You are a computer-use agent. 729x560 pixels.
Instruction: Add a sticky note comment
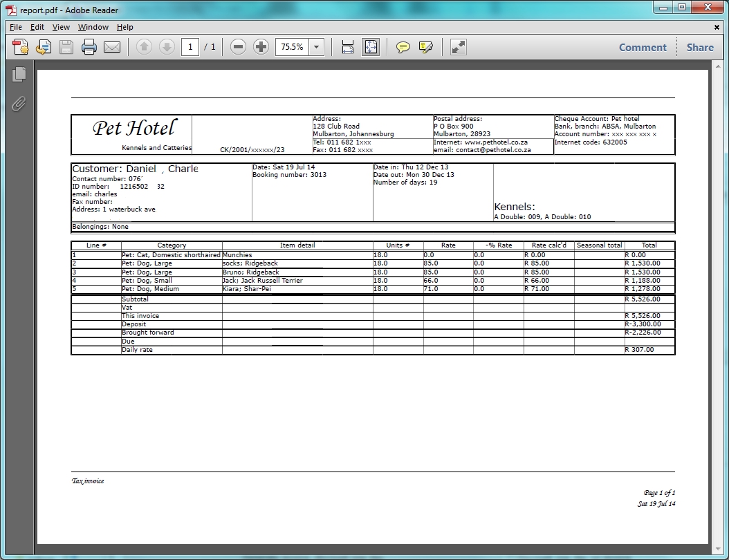pos(403,47)
